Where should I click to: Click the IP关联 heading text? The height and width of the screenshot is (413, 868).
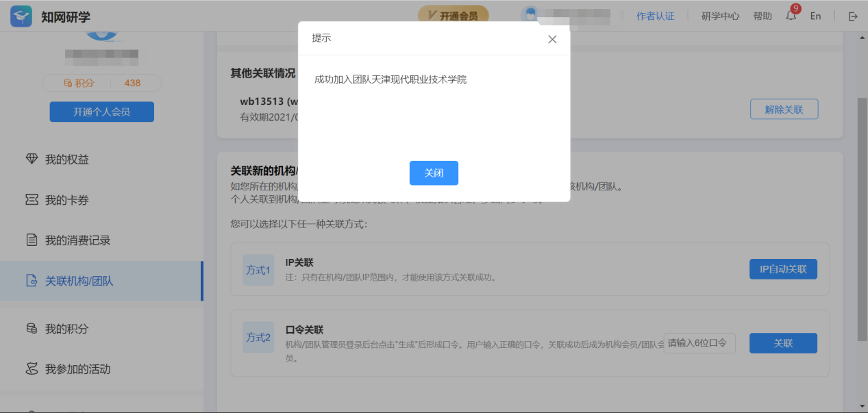(x=299, y=262)
